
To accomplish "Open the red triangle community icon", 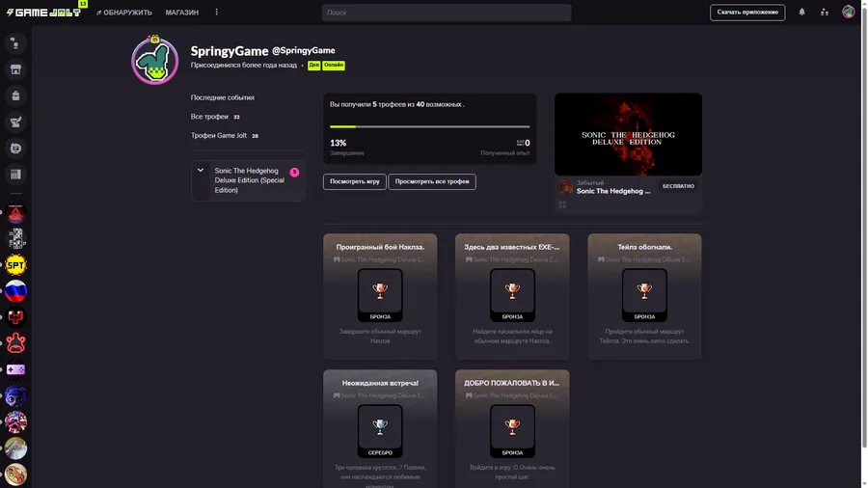I will [x=15, y=213].
